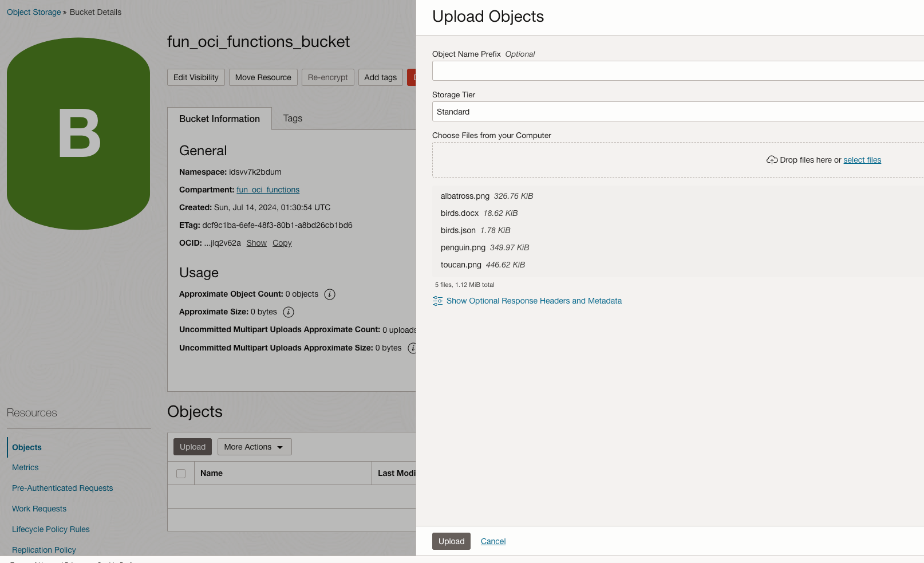Click info icon beside Approximate Object Count
Image resolution: width=924 pixels, height=563 pixels.
[330, 294]
